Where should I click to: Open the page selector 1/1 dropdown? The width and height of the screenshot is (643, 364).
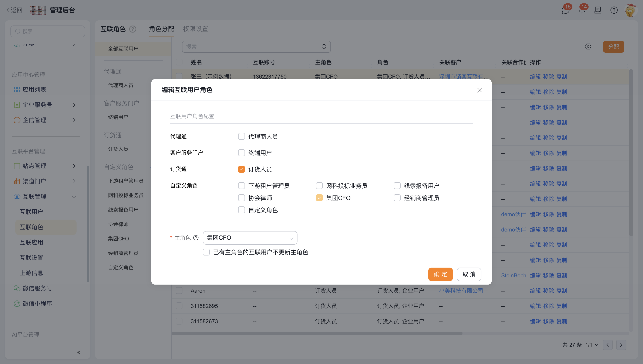click(x=592, y=345)
